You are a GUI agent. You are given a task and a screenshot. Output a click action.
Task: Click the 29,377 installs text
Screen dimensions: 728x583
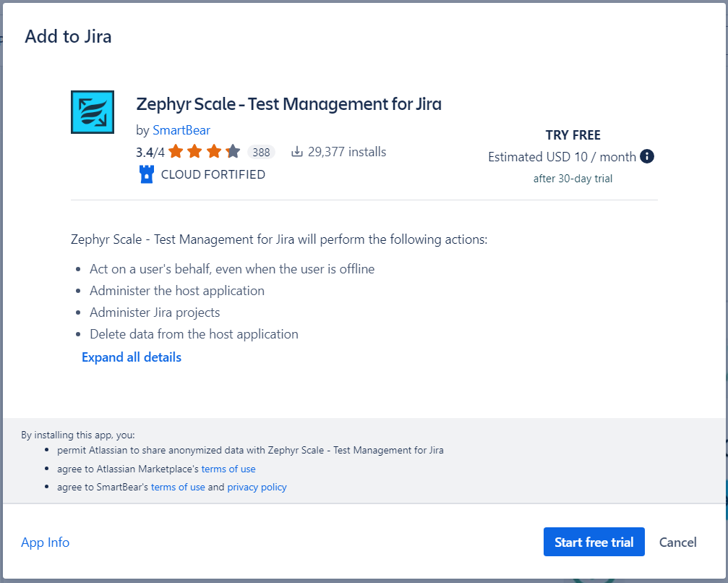coord(347,152)
